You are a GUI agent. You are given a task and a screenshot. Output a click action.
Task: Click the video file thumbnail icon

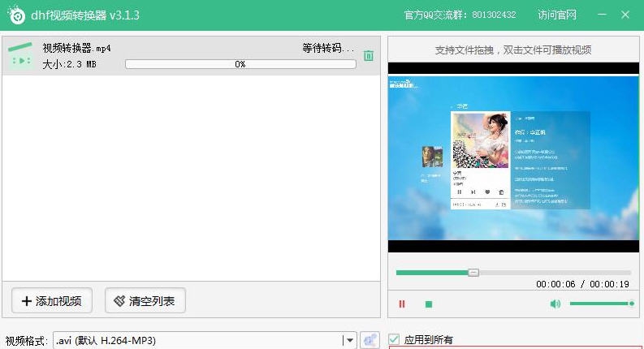pyautogui.click(x=19, y=56)
